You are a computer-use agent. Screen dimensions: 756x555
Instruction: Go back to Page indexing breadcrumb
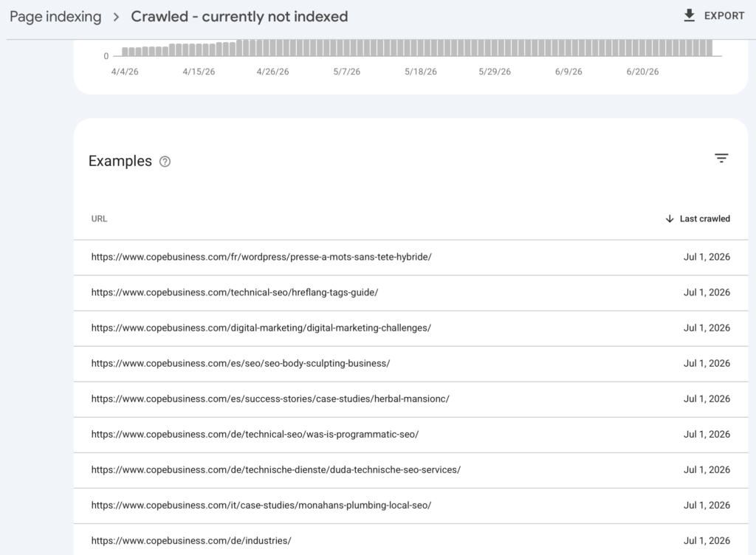pyautogui.click(x=55, y=16)
